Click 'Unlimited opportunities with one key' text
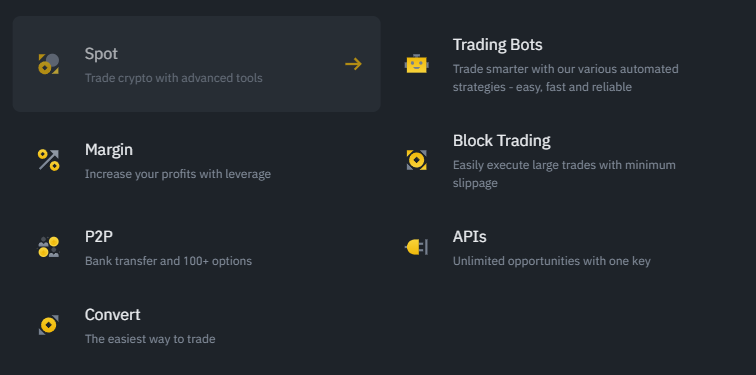The height and width of the screenshot is (375, 756). [x=552, y=261]
